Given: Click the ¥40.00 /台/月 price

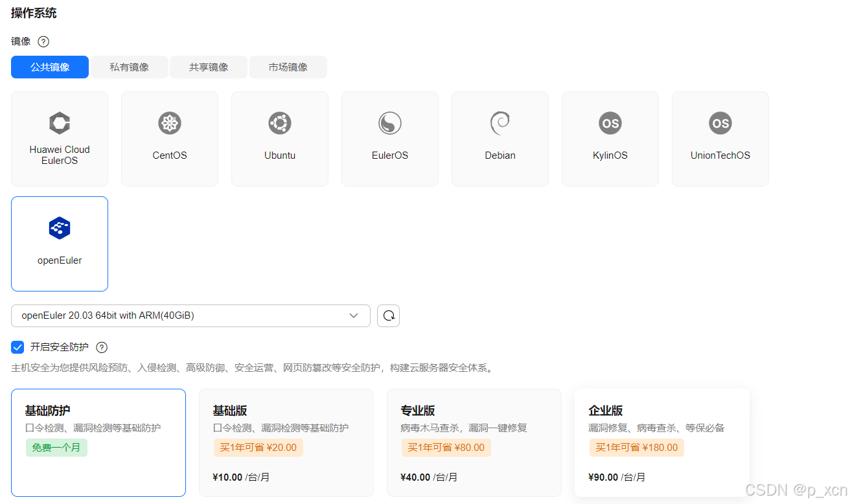Looking at the screenshot, I should click(x=429, y=477).
